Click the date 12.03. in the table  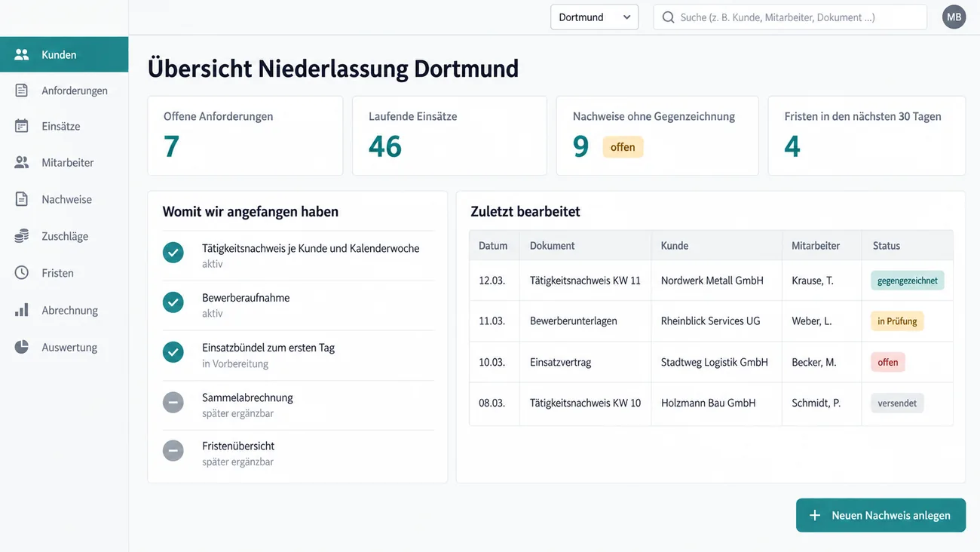coord(492,281)
